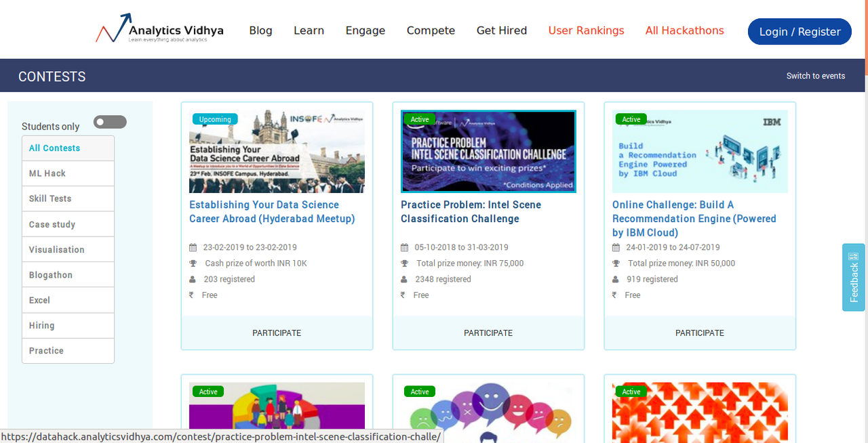
Task: Select the ML Hack filter
Action: pos(68,173)
